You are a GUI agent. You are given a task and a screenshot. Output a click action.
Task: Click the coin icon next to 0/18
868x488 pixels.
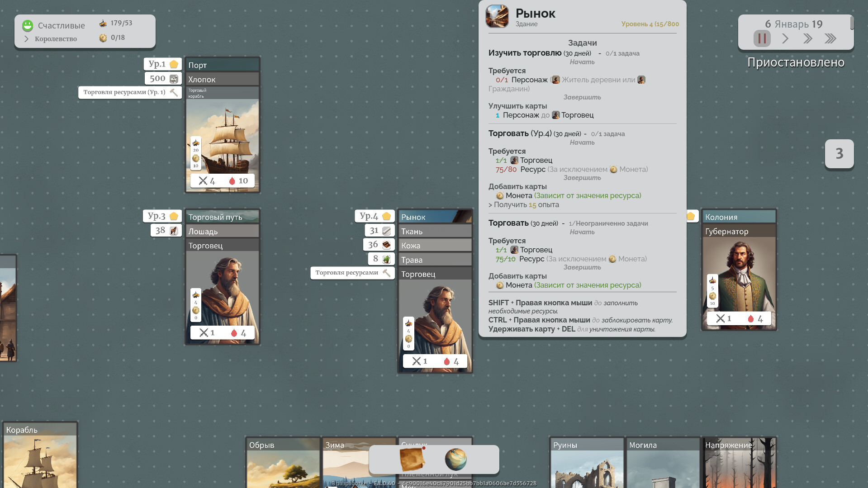click(103, 38)
